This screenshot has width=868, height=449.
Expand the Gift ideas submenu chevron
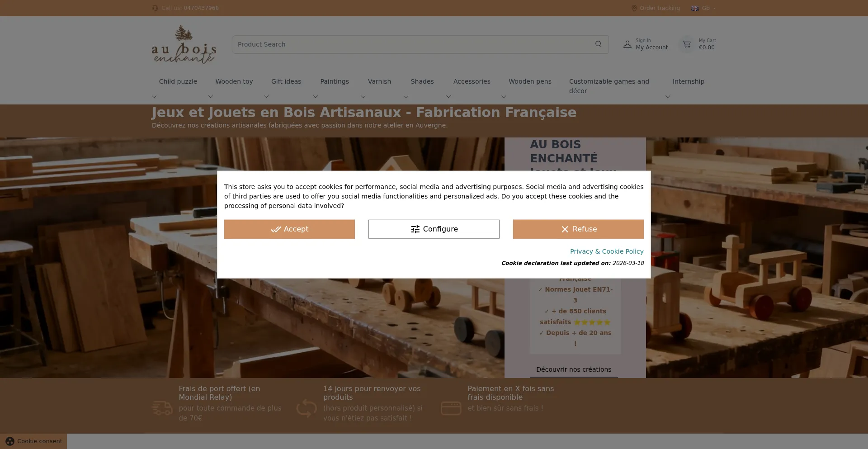point(266,97)
